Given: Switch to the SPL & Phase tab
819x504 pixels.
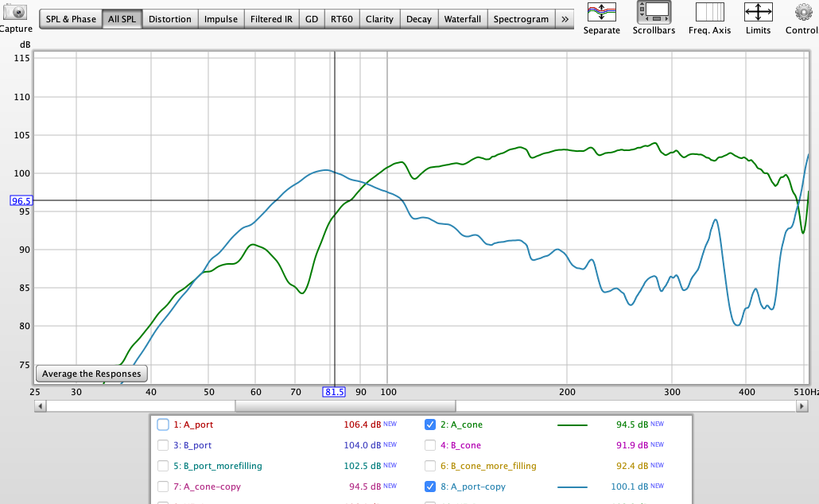Looking at the screenshot, I should tap(71, 19).
